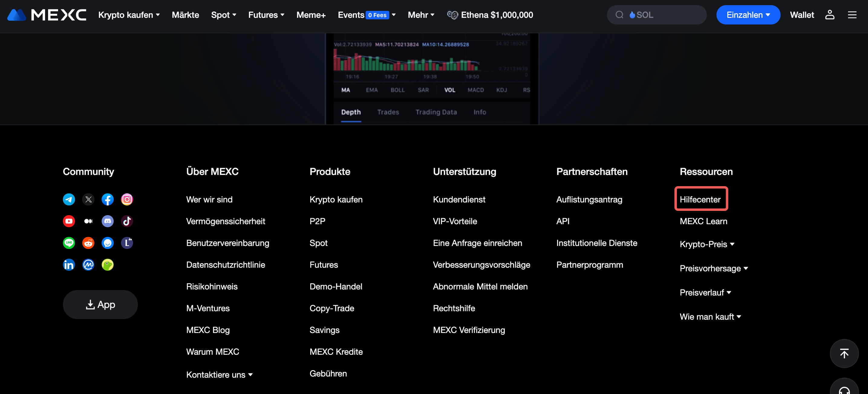Open Märkte in the top navigation
The image size is (868, 394).
click(x=185, y=15)
